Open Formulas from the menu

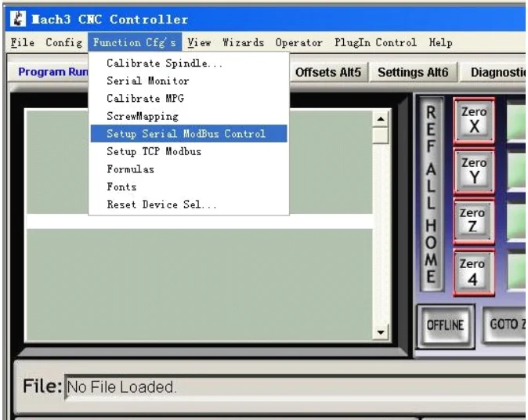(x=189, y=169)
